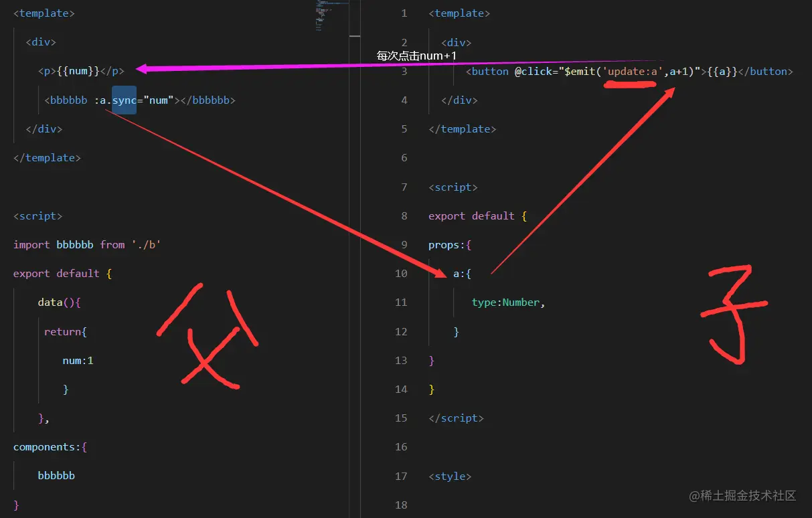Click the <script> tag on line 7

pyautogui.click(x=453, y=187)
